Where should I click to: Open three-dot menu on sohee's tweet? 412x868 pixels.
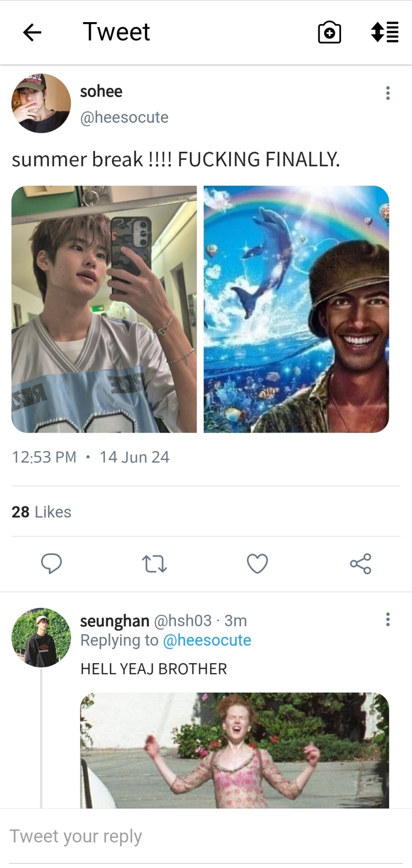388,93
